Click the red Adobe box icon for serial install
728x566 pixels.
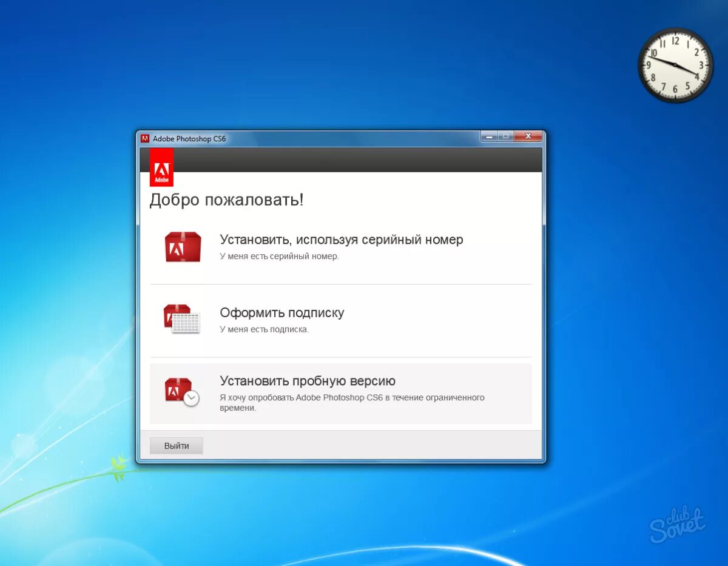(183, 247)
